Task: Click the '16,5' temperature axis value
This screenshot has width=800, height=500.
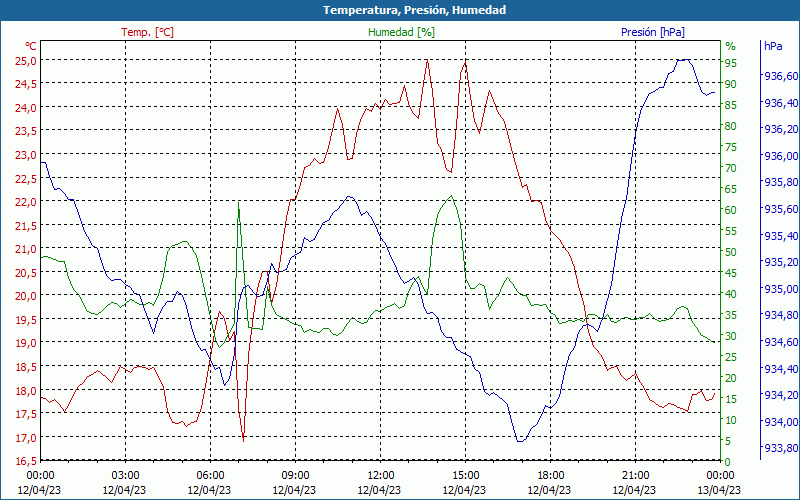Action: coord(25,461)
